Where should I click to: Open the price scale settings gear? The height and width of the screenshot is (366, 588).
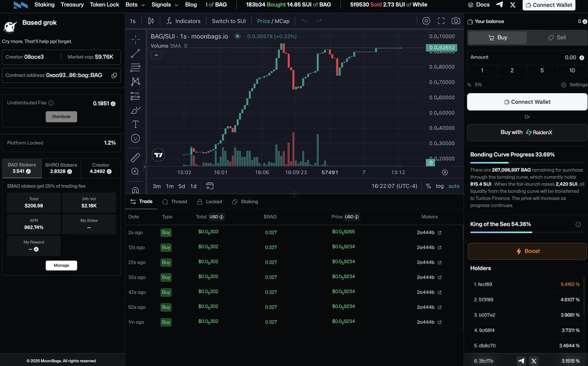(x=445, y=173)
